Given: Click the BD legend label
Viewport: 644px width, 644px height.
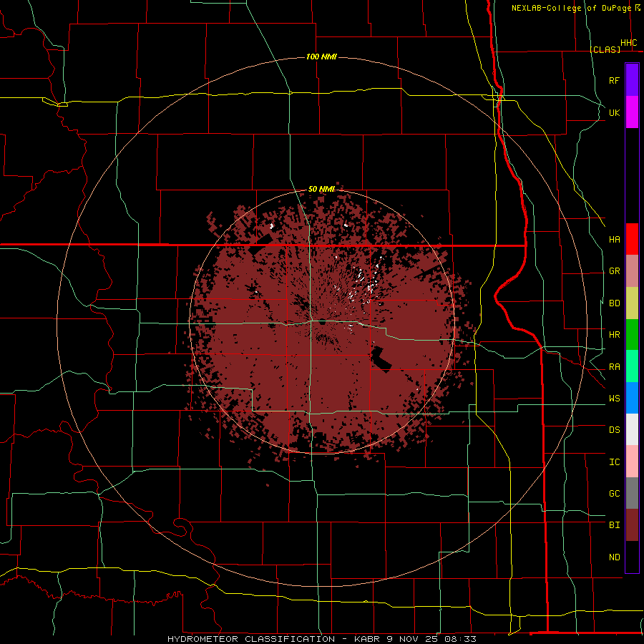Looking at the screenshot, I should 614,303.
